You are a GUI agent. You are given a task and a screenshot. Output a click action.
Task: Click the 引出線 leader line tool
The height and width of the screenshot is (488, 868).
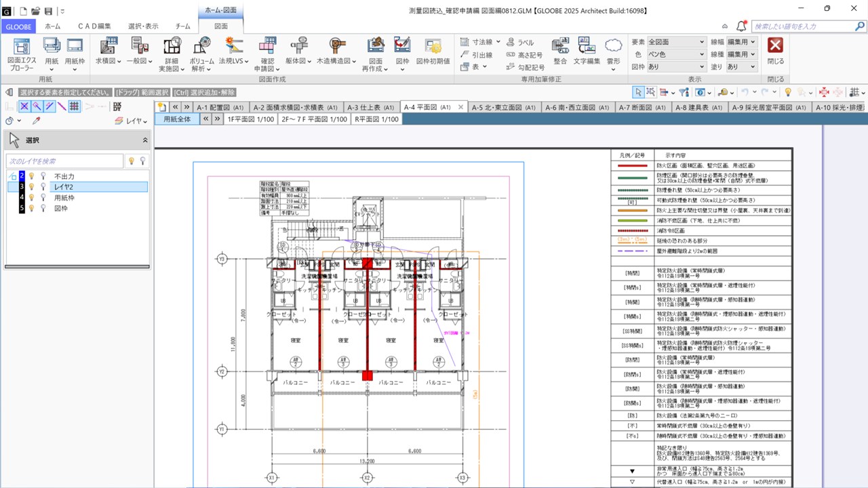(x=477, y=55)
